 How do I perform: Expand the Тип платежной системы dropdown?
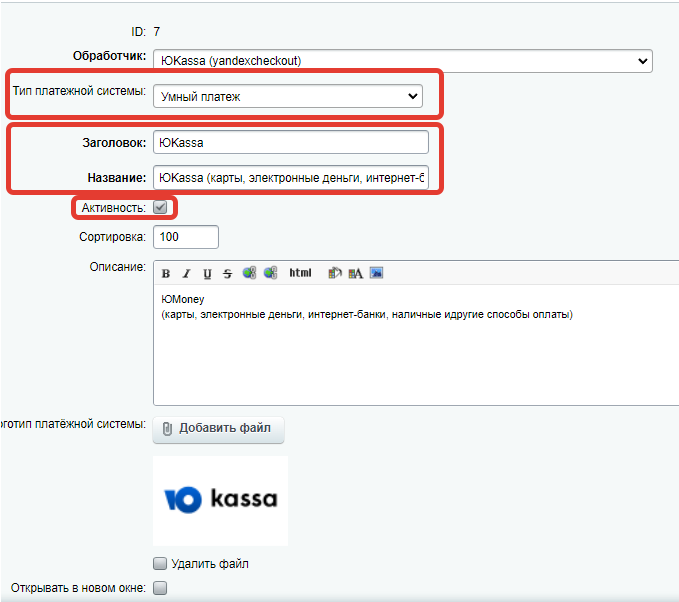click(288, 97)
